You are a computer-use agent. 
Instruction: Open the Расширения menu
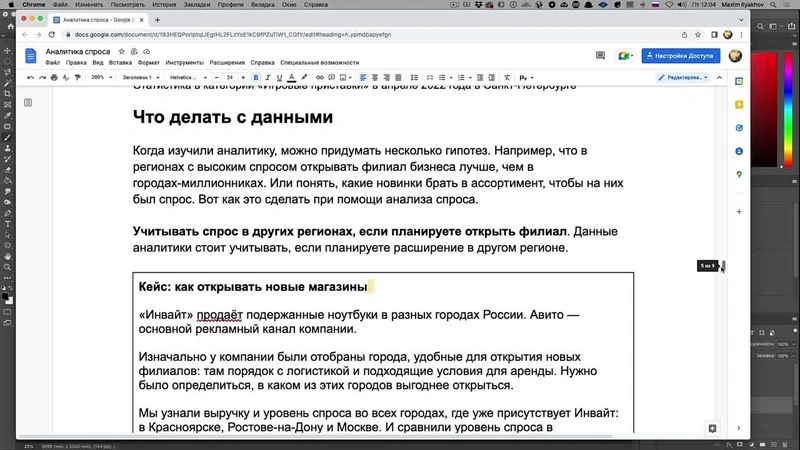tap(227, 62)
